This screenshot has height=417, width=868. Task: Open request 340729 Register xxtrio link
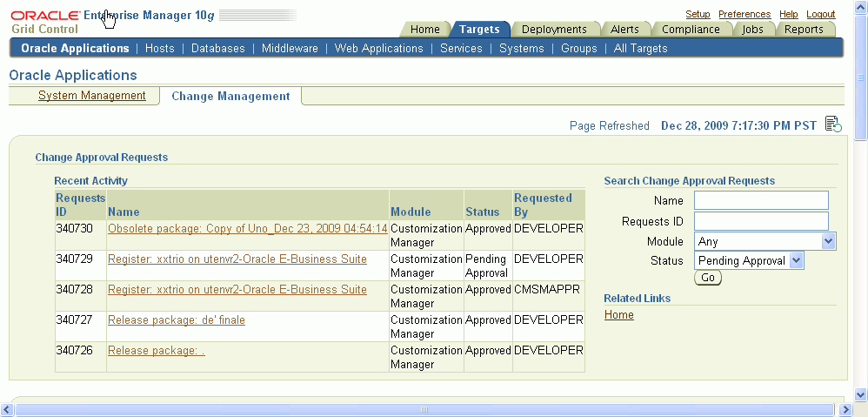[237, 259]
